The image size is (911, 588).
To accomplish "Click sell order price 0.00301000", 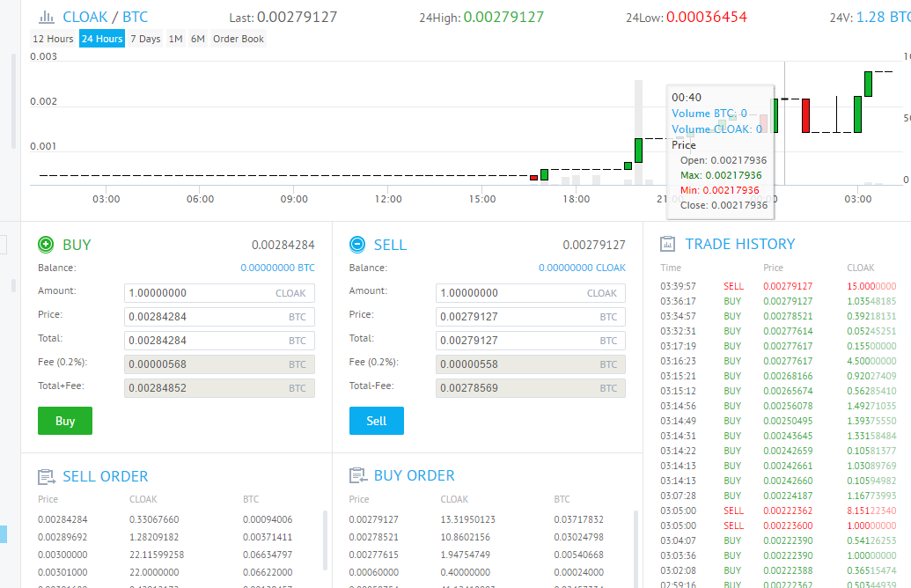I will click(x=62, y=572).
